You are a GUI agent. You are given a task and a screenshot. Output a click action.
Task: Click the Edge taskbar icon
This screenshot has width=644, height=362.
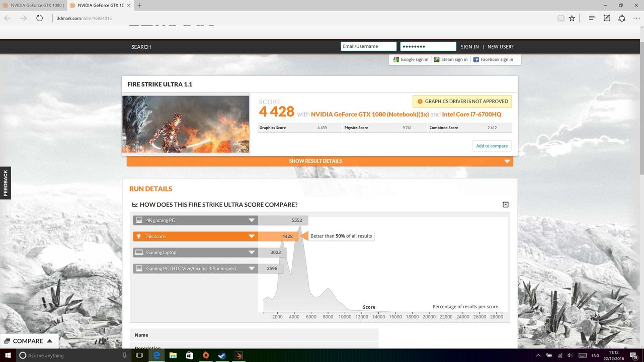pos(157,355)
